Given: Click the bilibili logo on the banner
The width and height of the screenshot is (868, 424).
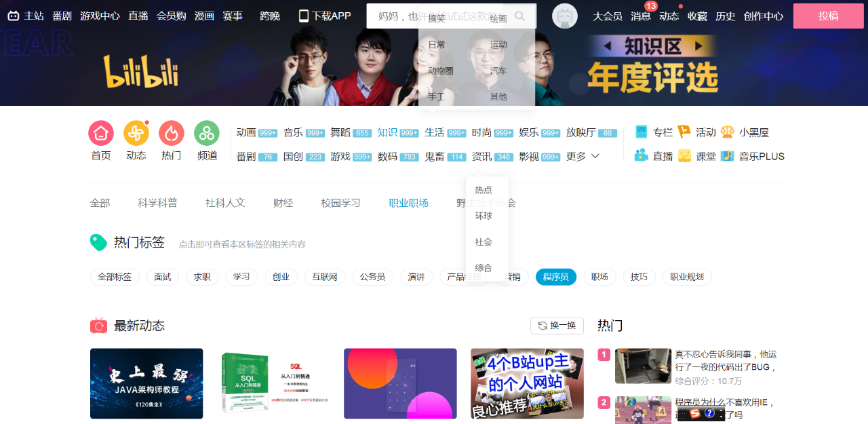Looking at the screenshot, I should 140,72.
